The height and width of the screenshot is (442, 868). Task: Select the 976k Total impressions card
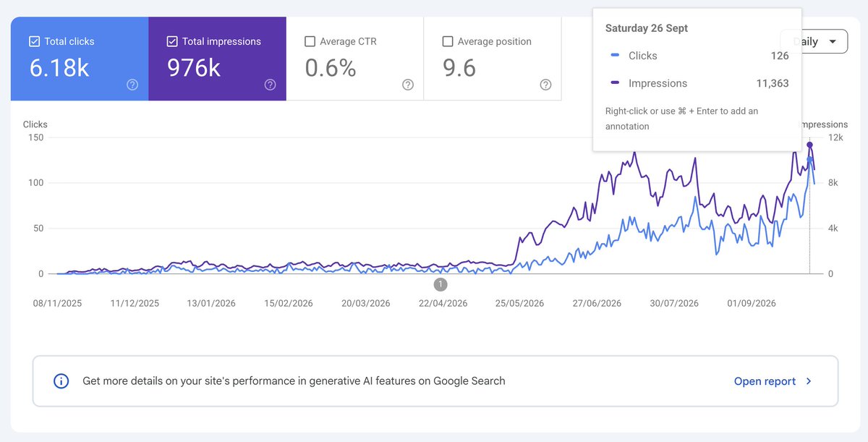pos(217,59)
